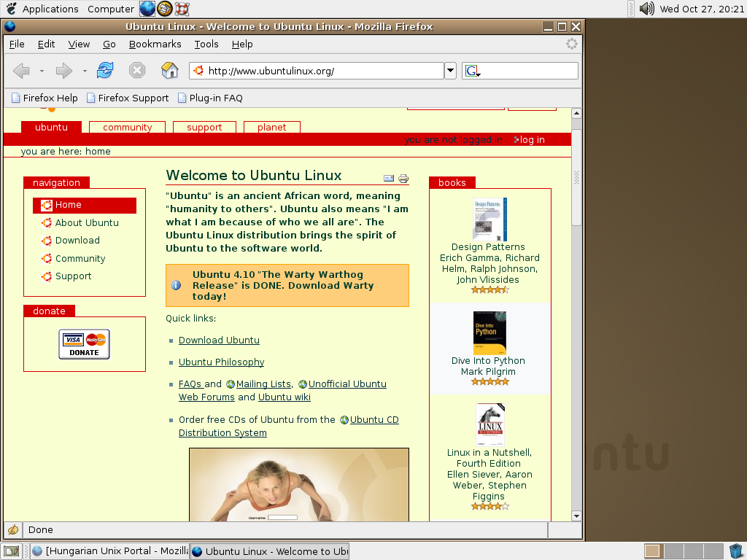Switch to the planet tab
The image size is (747, 560).
271,127
